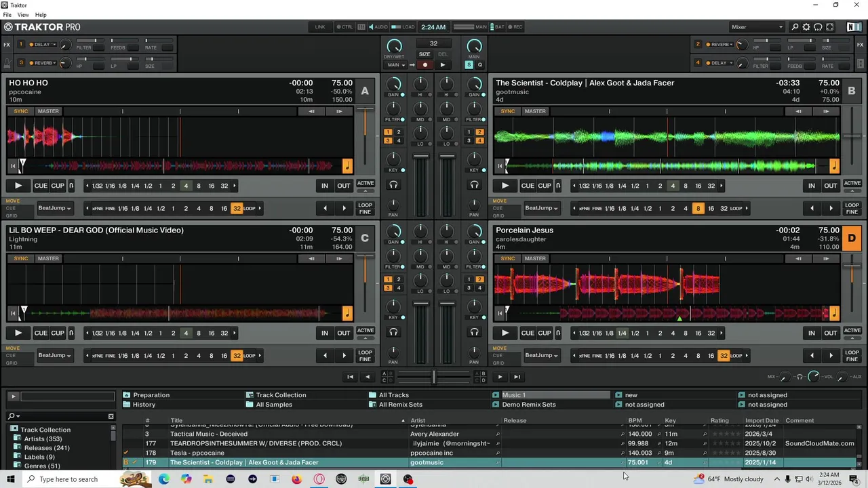This screenshot has height=488, width=868.
Task: Click the LINK button in header
Action: [x=320, y=27]
